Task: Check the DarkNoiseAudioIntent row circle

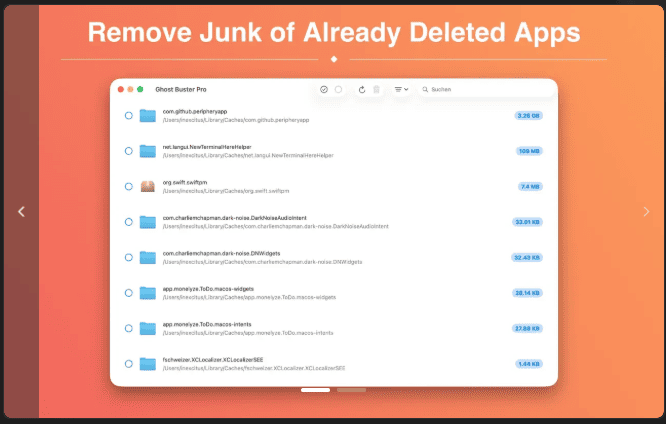Action: [128, 222]
